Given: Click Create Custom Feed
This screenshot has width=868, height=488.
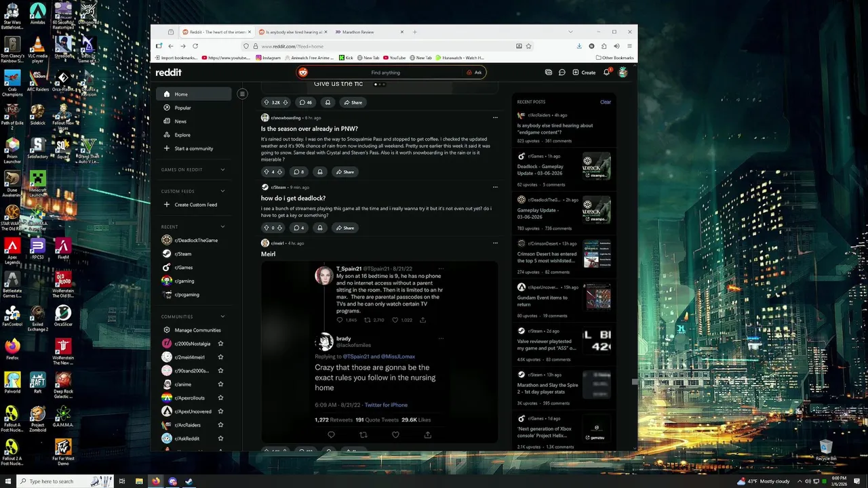Looking at the screenshot, I should (x=193, y=205).
